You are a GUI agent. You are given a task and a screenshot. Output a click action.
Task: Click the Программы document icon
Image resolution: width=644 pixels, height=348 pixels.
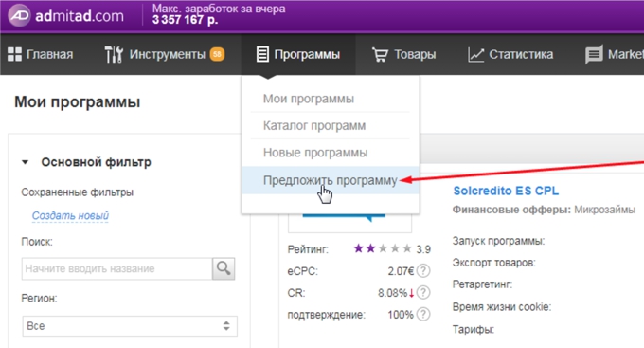pos(262,54)
